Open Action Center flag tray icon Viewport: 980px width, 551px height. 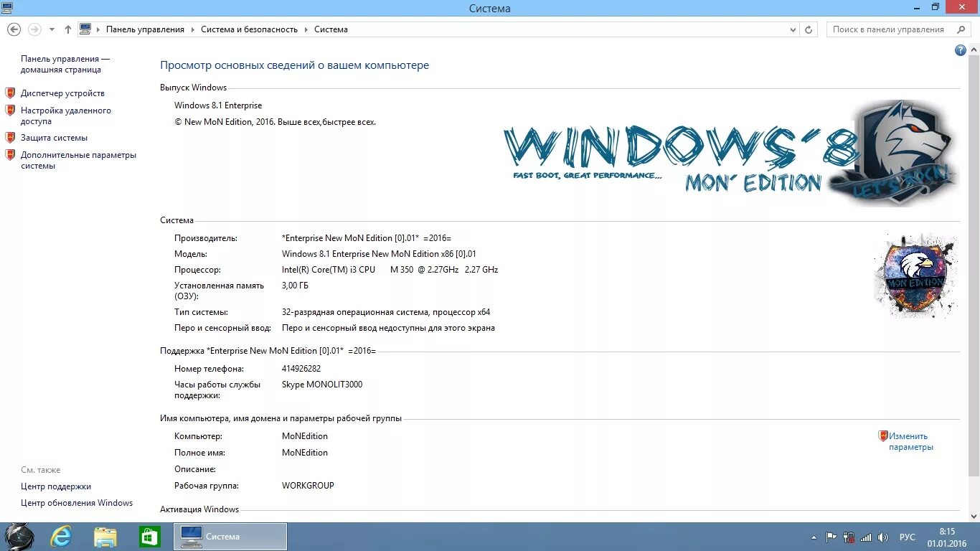click(x=831, y=537)
